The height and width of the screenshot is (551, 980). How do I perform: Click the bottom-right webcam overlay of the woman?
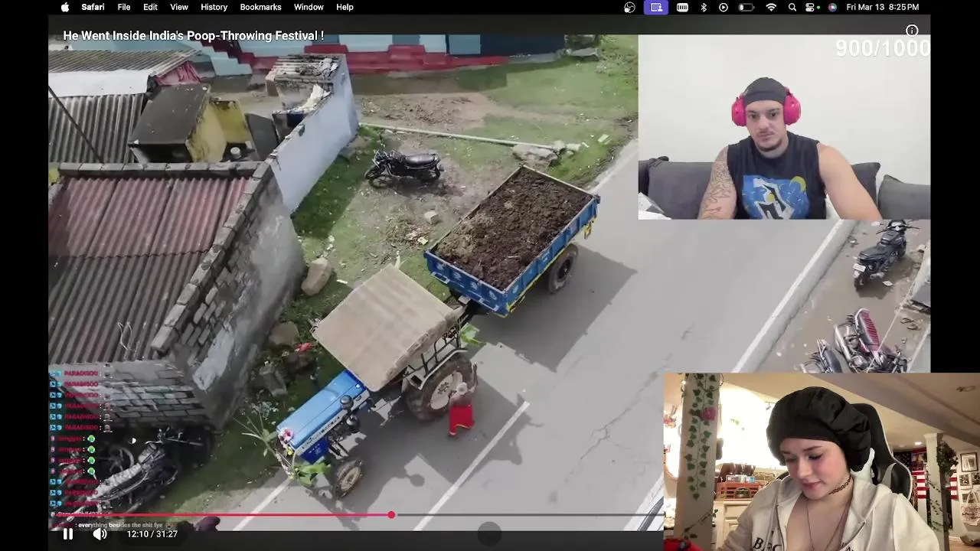tap(822, 462)
